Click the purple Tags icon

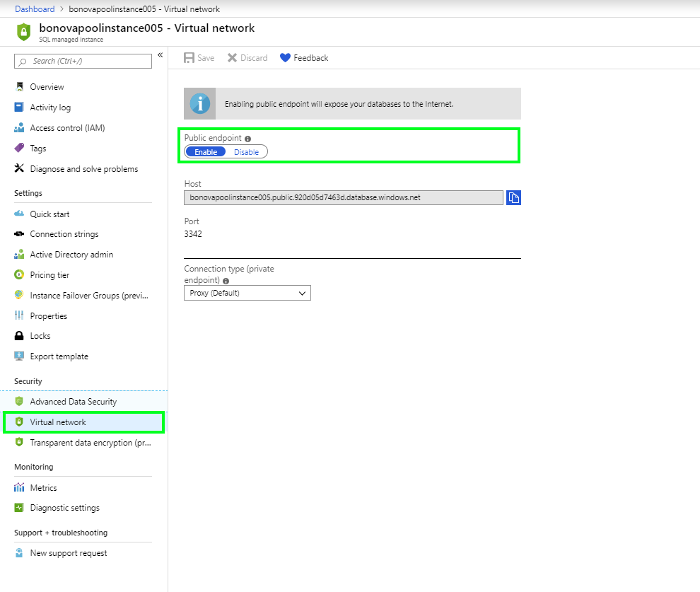click(19, 148)
